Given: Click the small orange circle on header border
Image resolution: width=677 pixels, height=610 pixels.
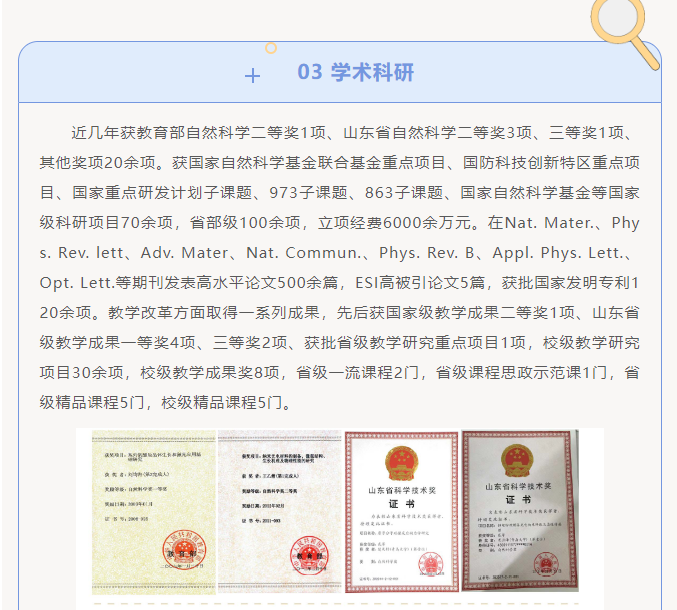Looking at the screenshot, I should (x=271, y=47).
